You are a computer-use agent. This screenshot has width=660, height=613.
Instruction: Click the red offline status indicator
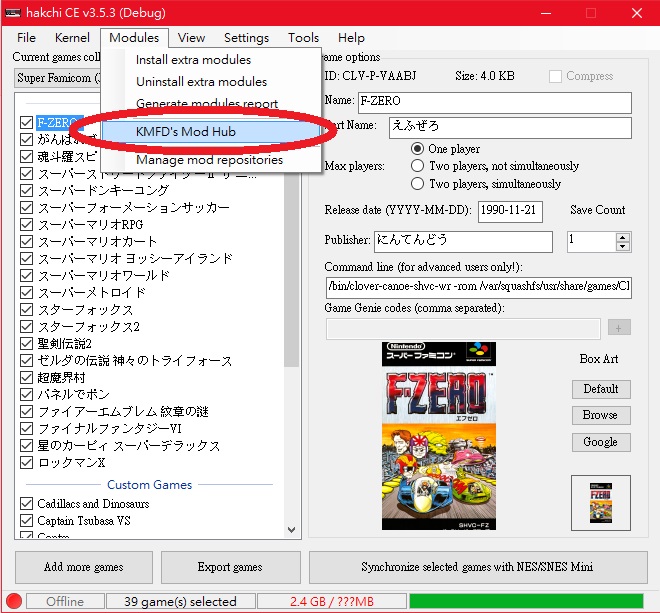click(13, 601)
